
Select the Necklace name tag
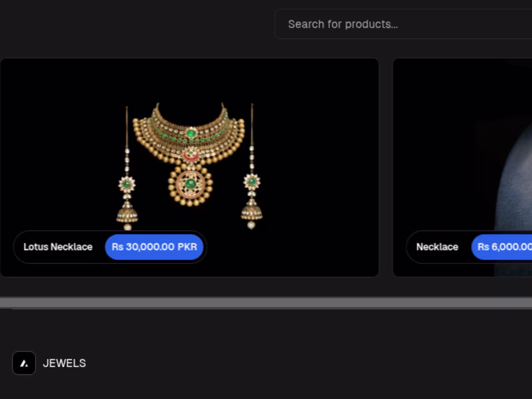[437, 247]
